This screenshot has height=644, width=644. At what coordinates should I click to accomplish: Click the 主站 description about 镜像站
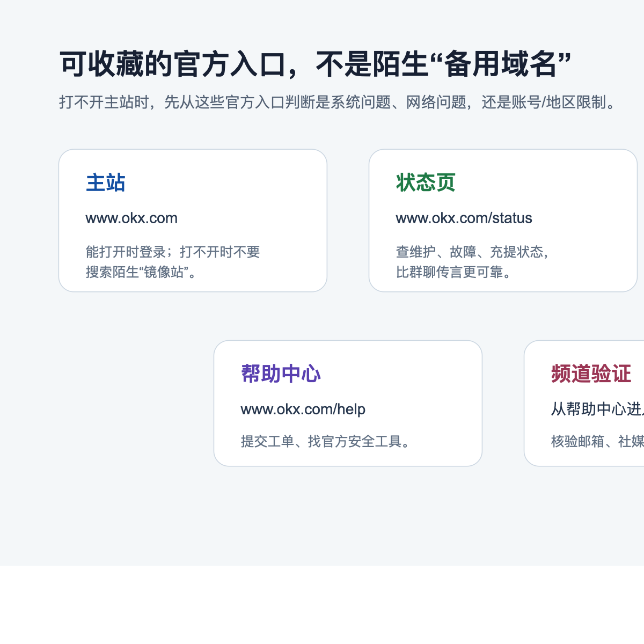[173, 262]
